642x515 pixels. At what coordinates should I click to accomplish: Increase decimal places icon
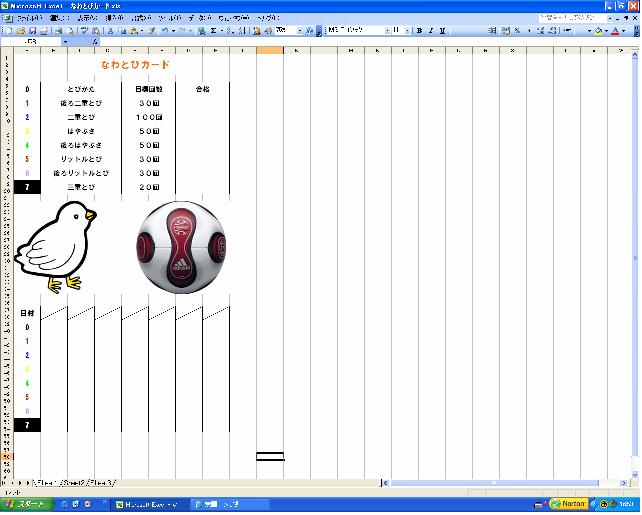[x=541, y=31]
